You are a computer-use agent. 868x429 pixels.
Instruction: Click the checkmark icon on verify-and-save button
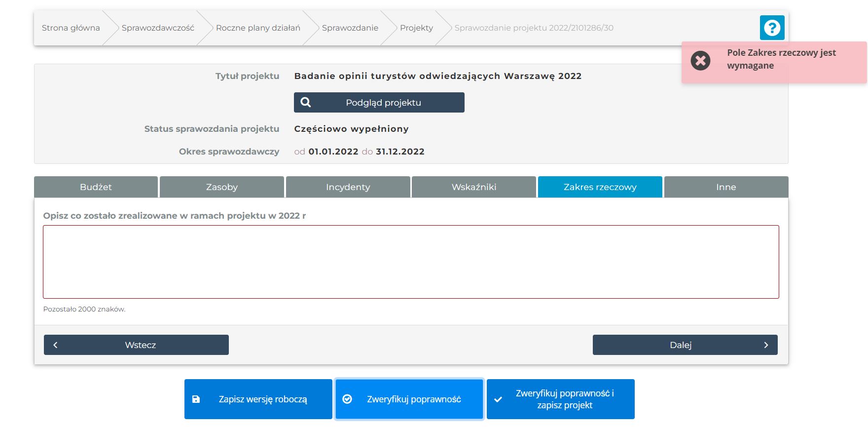click(x=498, y=399)
